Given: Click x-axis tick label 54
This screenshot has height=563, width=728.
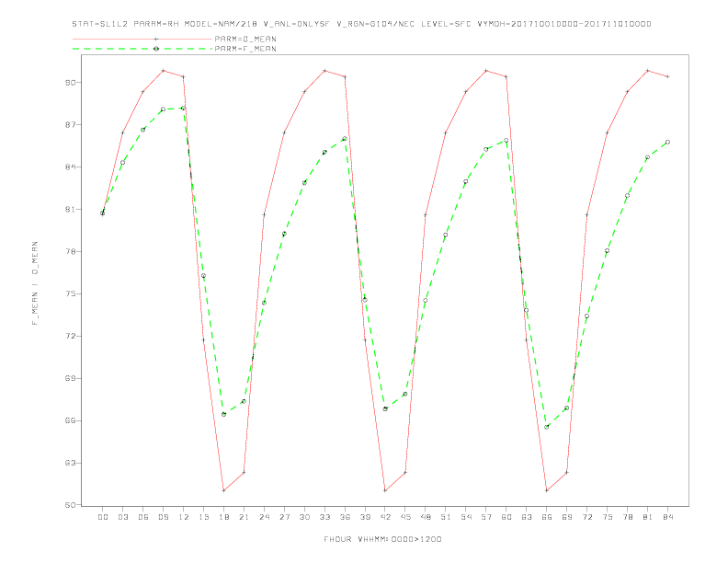Looking at the screenshot, I should (466, 517).
